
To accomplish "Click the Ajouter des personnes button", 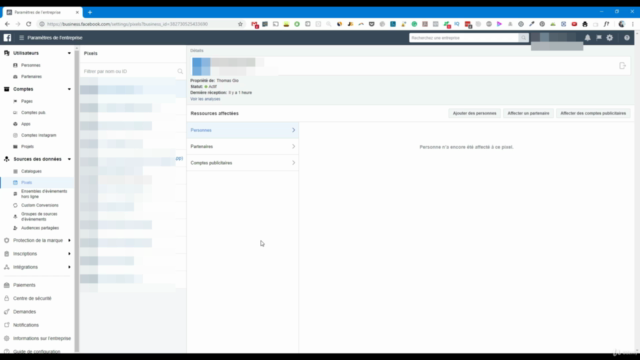I will [x=474, y=113].
